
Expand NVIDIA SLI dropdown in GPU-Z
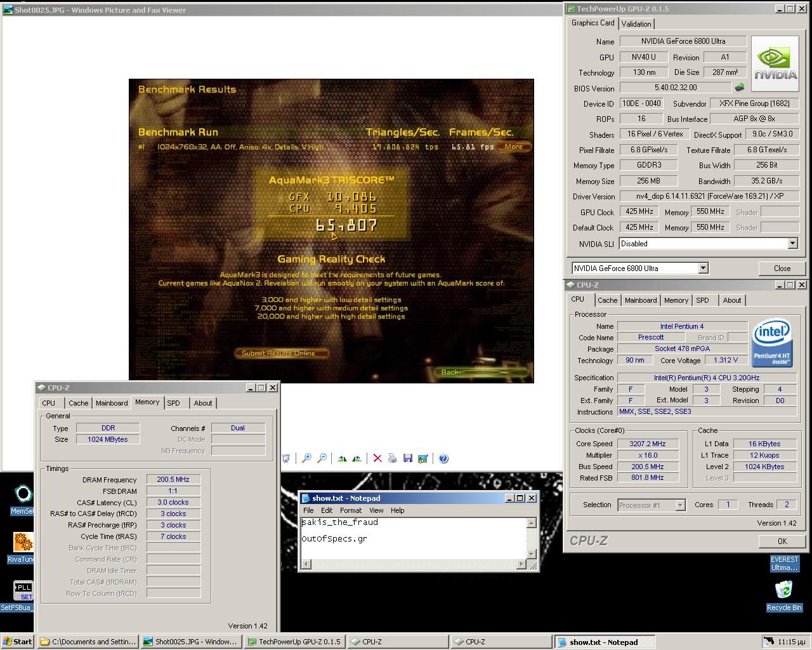click(792, 244)
